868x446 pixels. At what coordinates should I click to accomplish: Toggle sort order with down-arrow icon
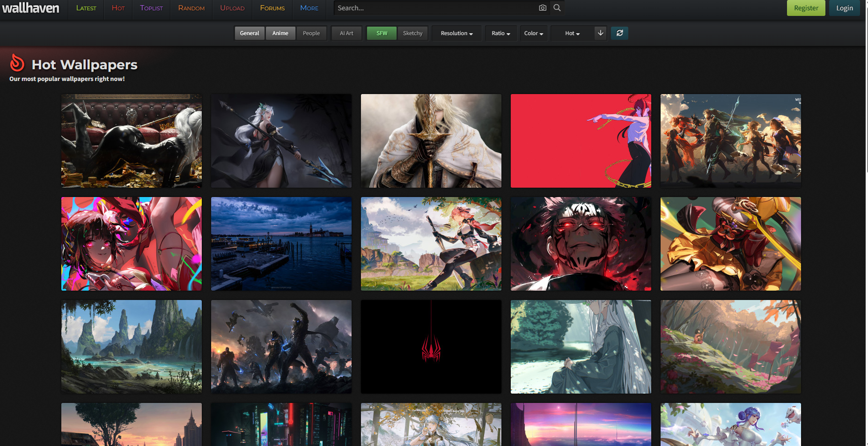pos(601,33)
